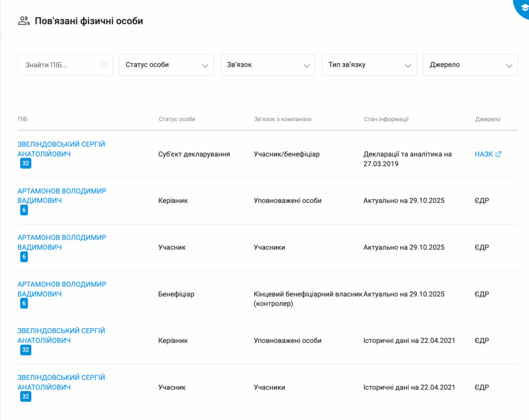Click badge 32 in the Суб'єкт декларування row
This screenshot has width=529, height=420.
point(25,164)
